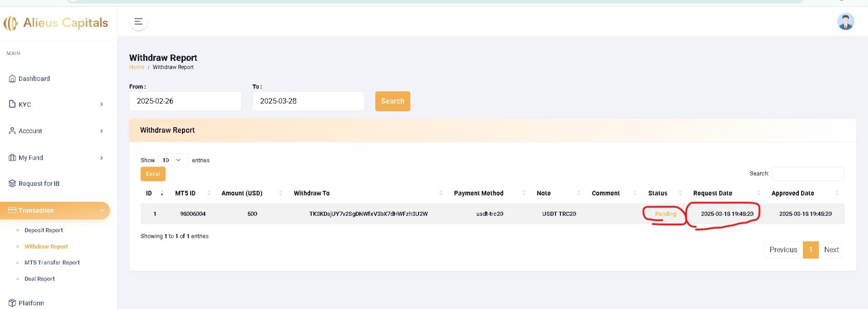Click the Platform box icon
The height and width of the screenshot is (309, 868).
[x=12, y=303]
